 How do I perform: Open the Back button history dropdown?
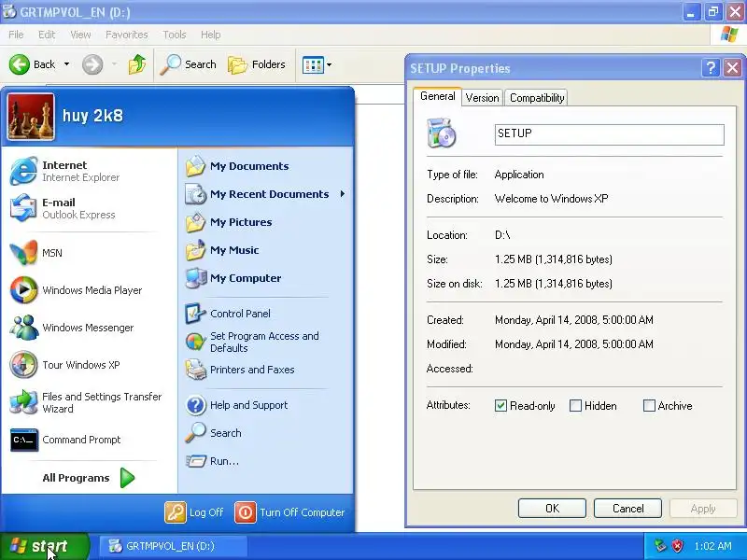[x=66, y=64]
